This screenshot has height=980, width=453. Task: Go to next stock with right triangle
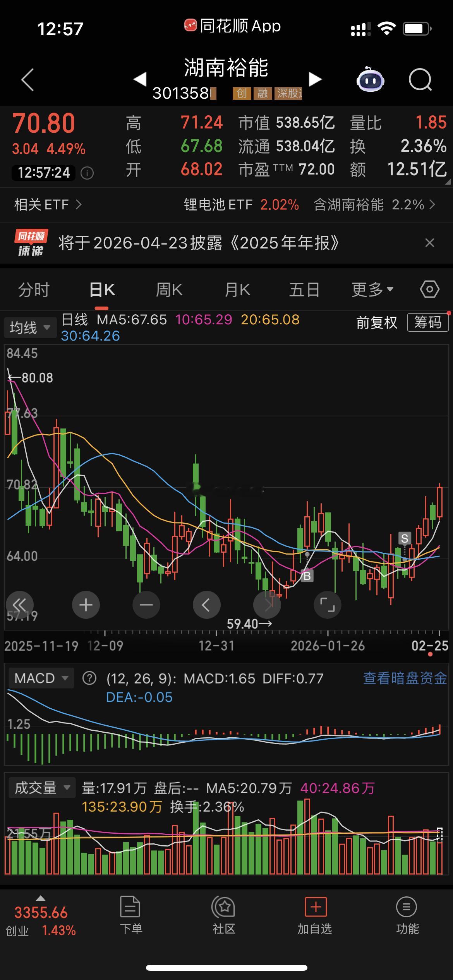point(315,79)
